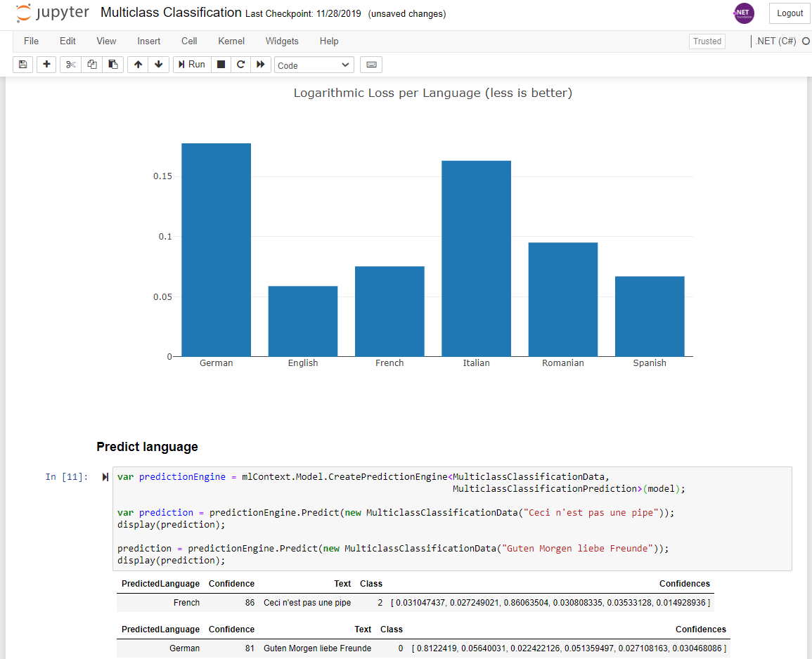Open the Help menu
812x659 pixels.
point(329,41)
